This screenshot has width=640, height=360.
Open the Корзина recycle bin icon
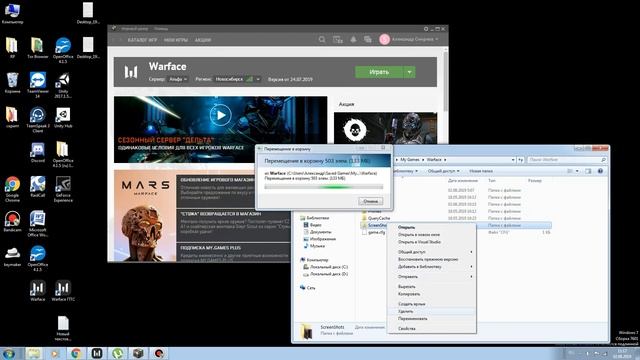[x=12, y=82]
